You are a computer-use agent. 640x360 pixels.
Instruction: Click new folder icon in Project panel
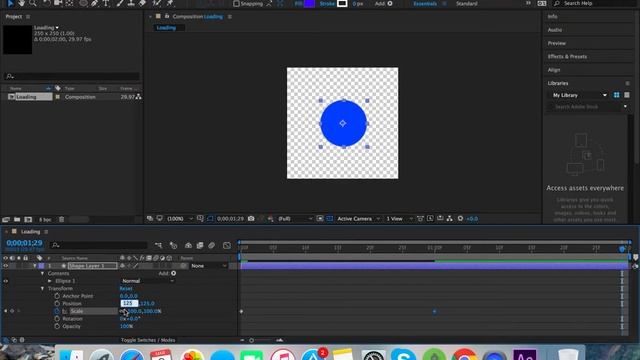[17, 219]
